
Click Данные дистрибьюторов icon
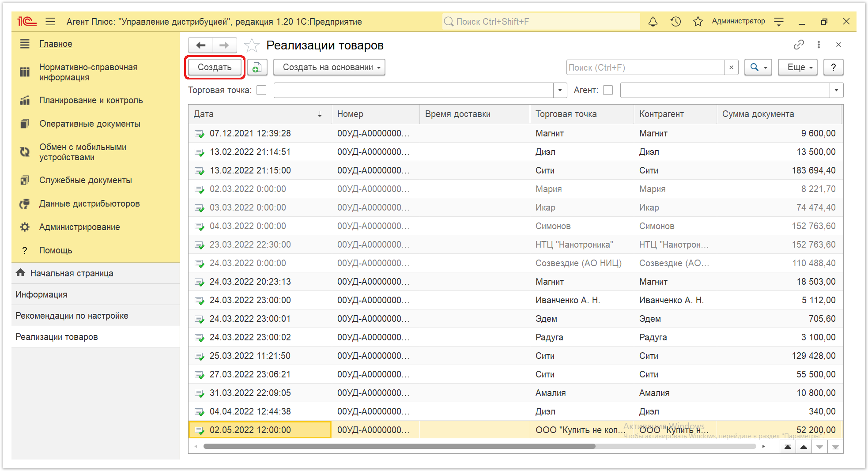[25, 203]
